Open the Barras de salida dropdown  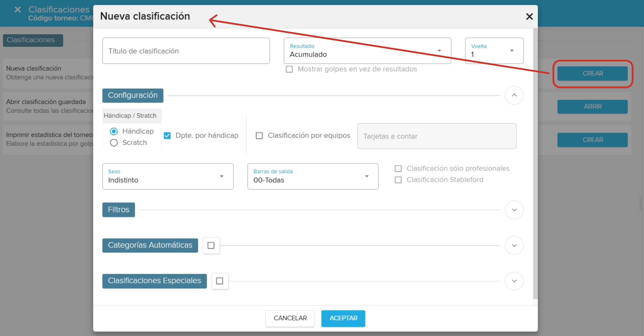pyautogui.click(x=313, y=176)
